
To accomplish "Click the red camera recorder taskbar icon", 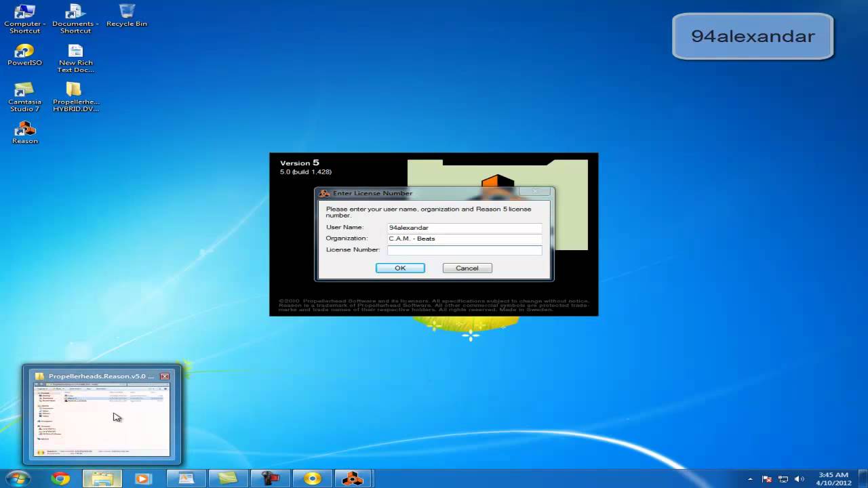I will coord(270,479).
